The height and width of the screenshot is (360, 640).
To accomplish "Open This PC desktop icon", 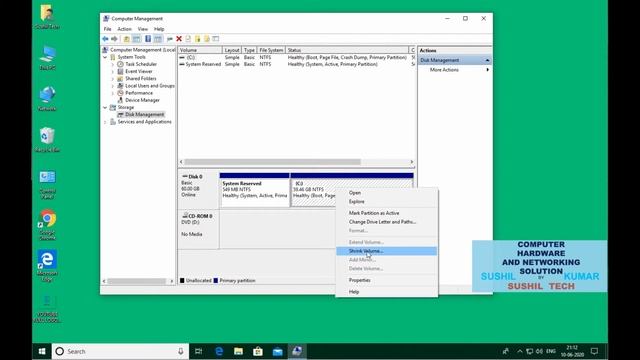I will [x=47, y=58].
